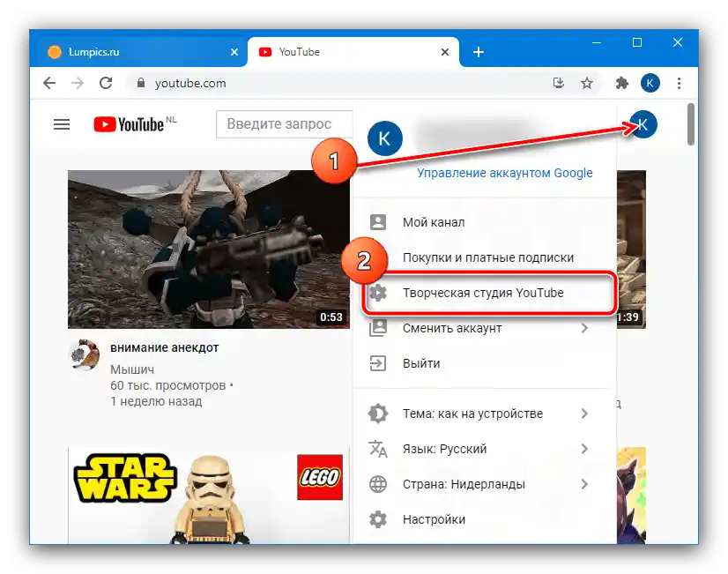
Task: Choose Выйти to sign out
Action: pos(485,363)
